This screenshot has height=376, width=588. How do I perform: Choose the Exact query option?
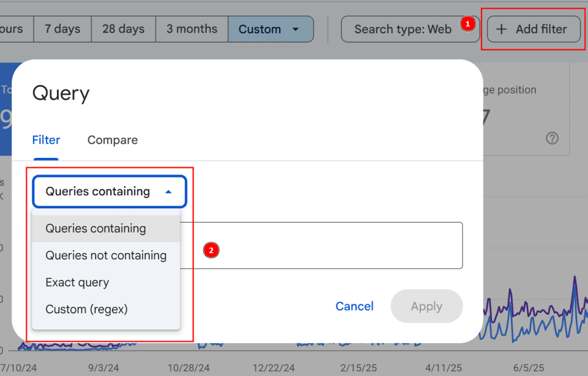pyautogui.click(x=78, y=282)
